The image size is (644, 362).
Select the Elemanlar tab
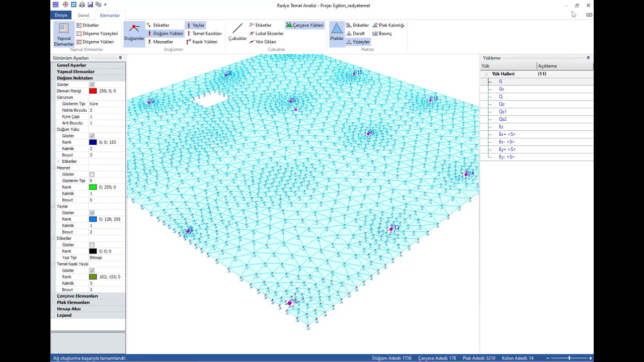coord(110,15)
